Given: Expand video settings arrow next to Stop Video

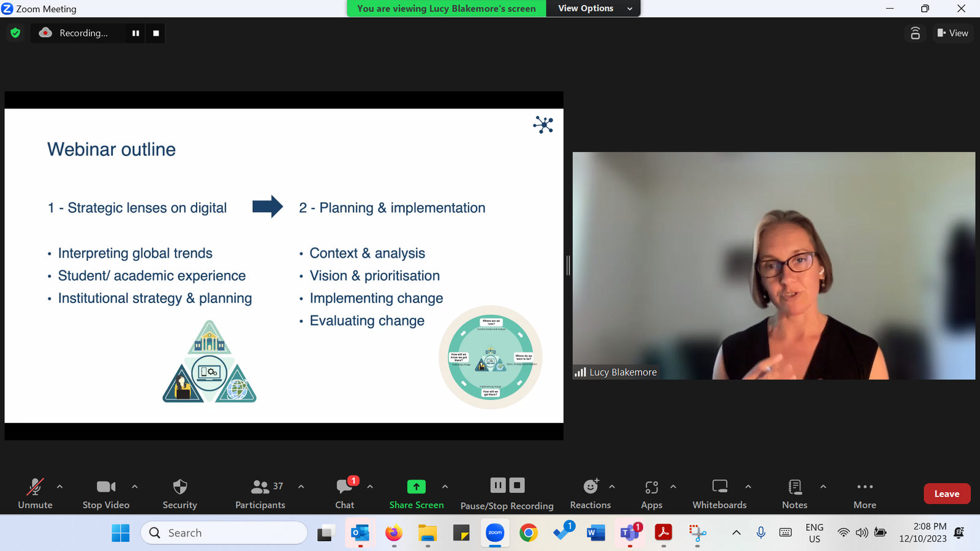Looking at the screenshot, I should (135, 487).
